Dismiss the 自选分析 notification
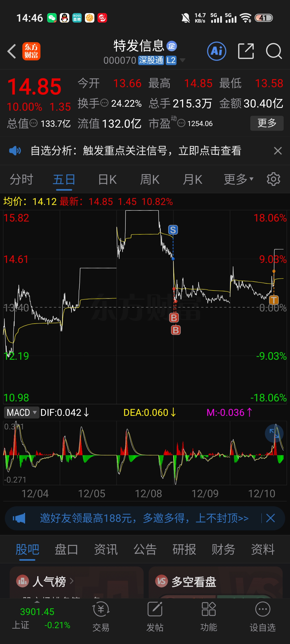 (x=278, y=151)
